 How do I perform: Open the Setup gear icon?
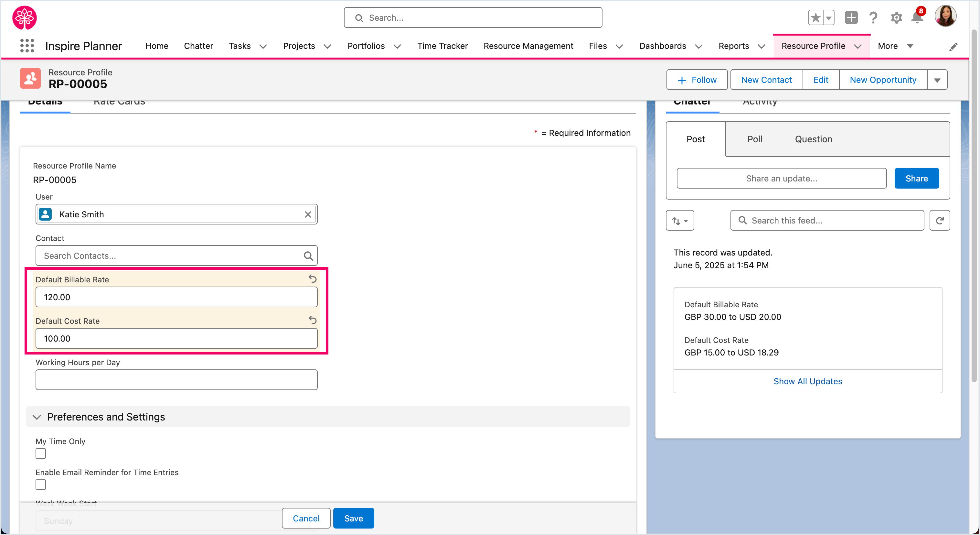pos(896,17)
